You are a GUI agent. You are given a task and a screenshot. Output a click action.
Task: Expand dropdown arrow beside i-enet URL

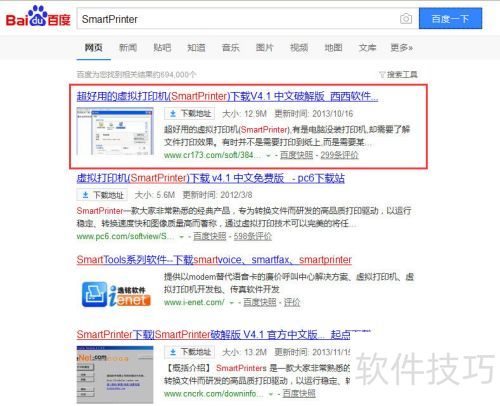point(232,303)
